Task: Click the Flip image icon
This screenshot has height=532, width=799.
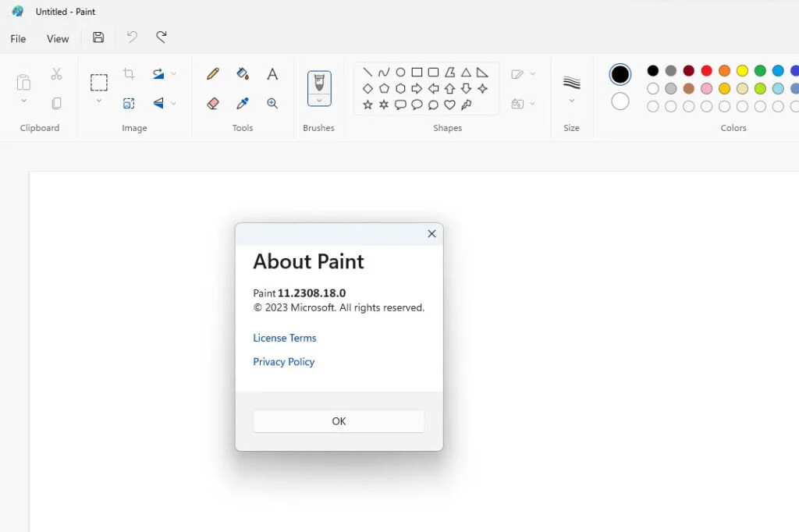Action: [158, 104]
